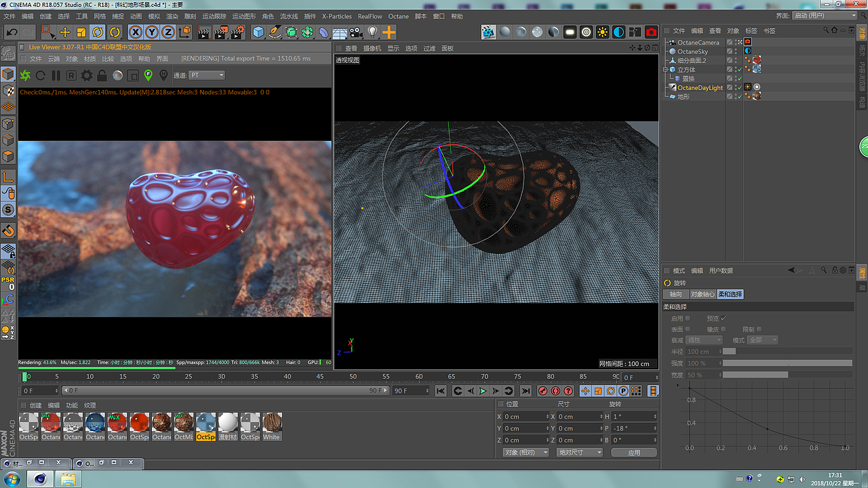Click the rotation H value field
The image size is (868, 488).
[x=633, y=416]
